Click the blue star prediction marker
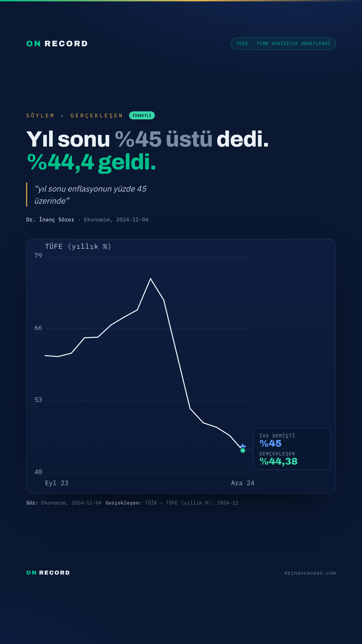The image size is (362, 644). 243,446
